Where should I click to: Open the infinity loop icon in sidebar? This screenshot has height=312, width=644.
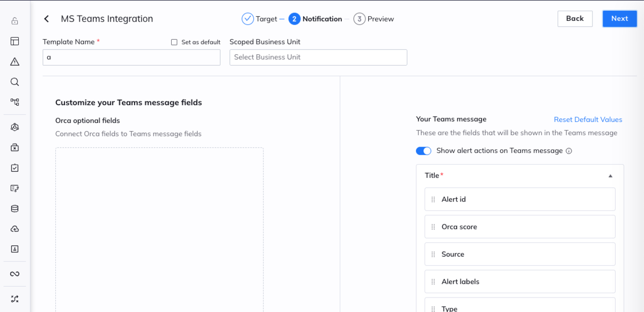click(15, 274)
